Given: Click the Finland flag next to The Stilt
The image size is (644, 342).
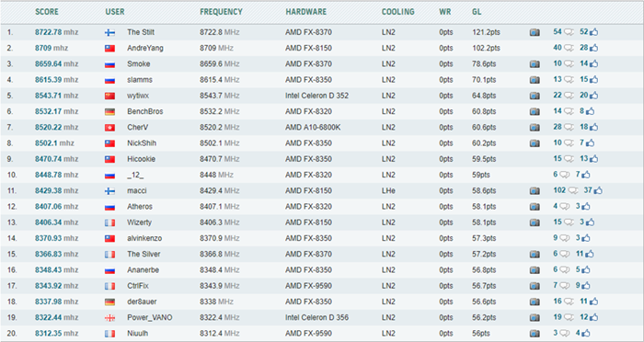Looking at the screenshot, I should coord(109,33).
